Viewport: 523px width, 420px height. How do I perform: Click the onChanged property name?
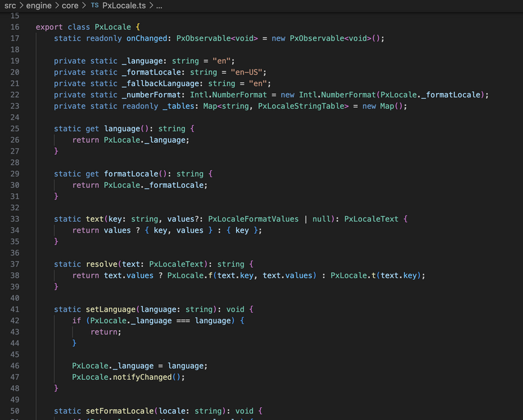[147, 38]
